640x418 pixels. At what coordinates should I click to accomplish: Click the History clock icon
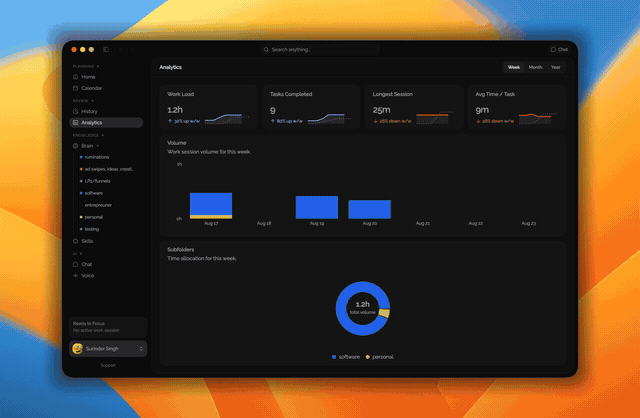[x=76, y=111]
